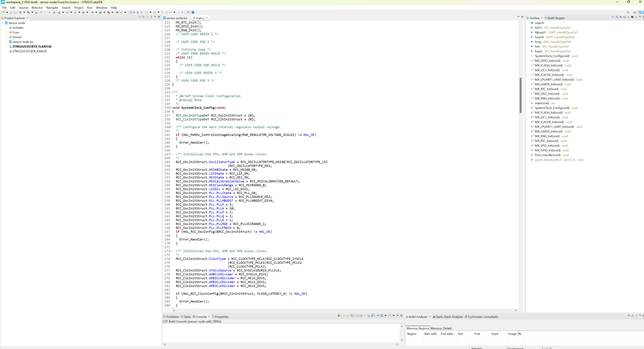Toggle Hide Fields in Outline toolbar
Screen dimensions: 644x349
pos(621,17)
